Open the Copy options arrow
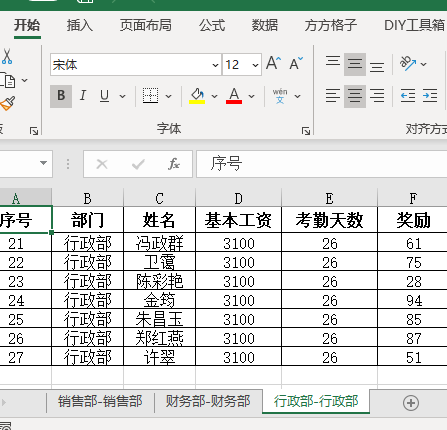The image size is (447, 430). [25, 80]
